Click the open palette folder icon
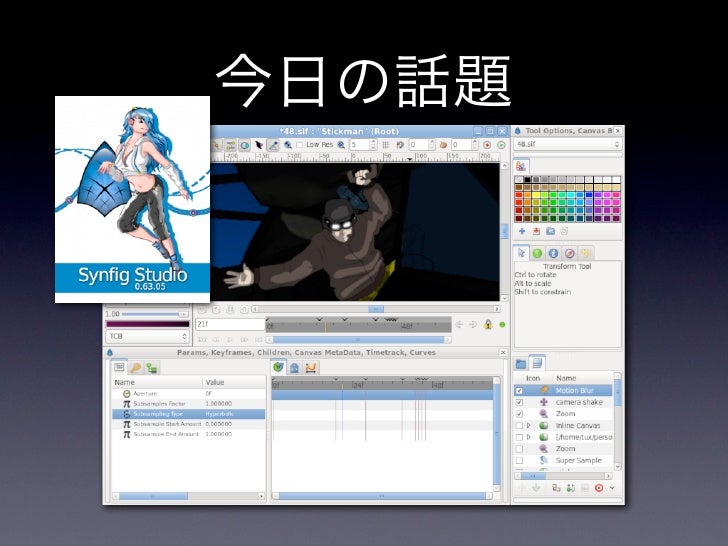This screenshot has height=546, width=728. pyautogui.click(x=550, y=231)
